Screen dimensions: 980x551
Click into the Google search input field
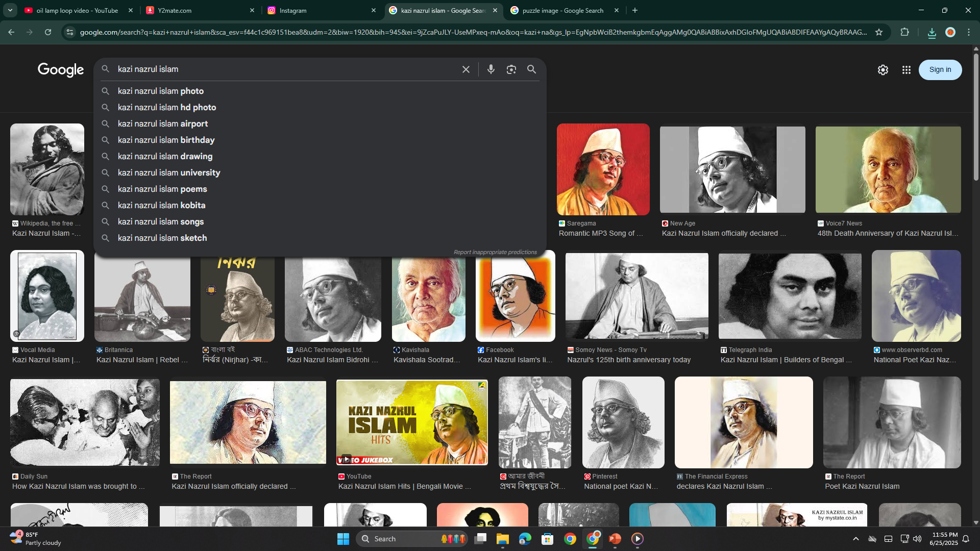[x=286, y=69]
